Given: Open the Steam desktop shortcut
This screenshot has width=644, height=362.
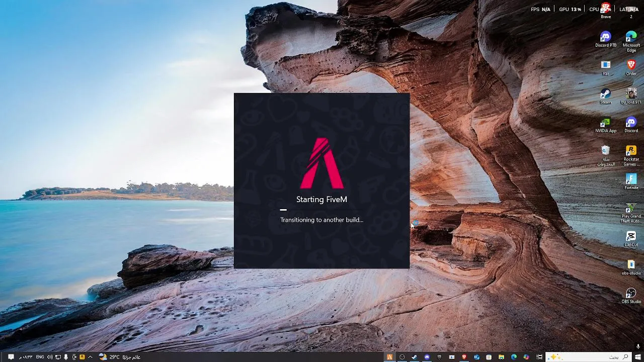Looking at the screenshot, I should point(606,96).
